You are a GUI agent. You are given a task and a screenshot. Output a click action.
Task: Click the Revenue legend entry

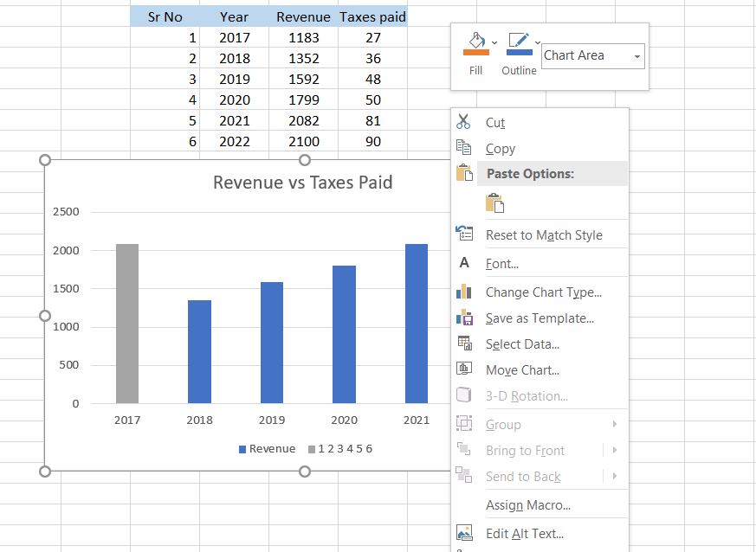(x=267, y=449)
